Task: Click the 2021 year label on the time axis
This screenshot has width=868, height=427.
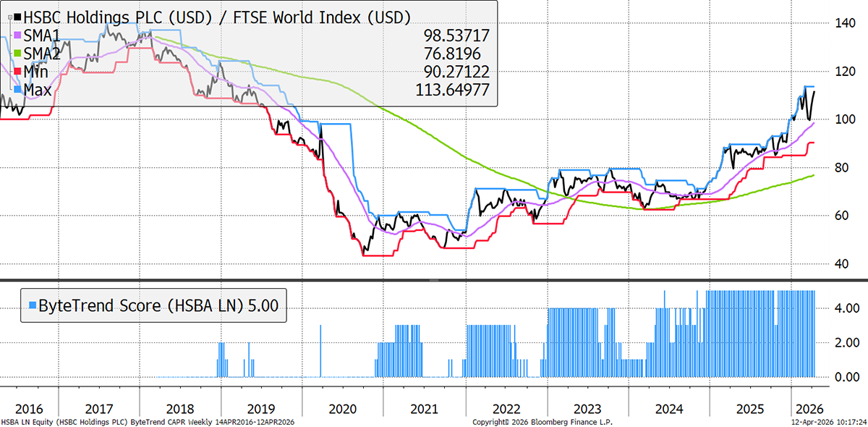Action: [x=424, y=407]
